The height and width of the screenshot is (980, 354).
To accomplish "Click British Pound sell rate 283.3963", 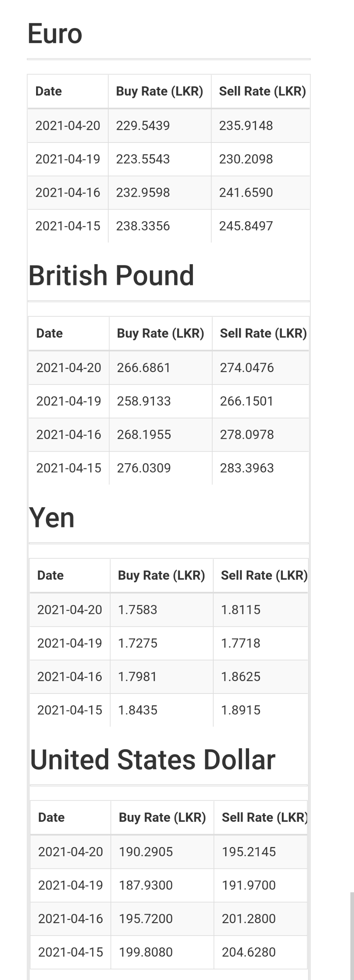I will 247,468.
